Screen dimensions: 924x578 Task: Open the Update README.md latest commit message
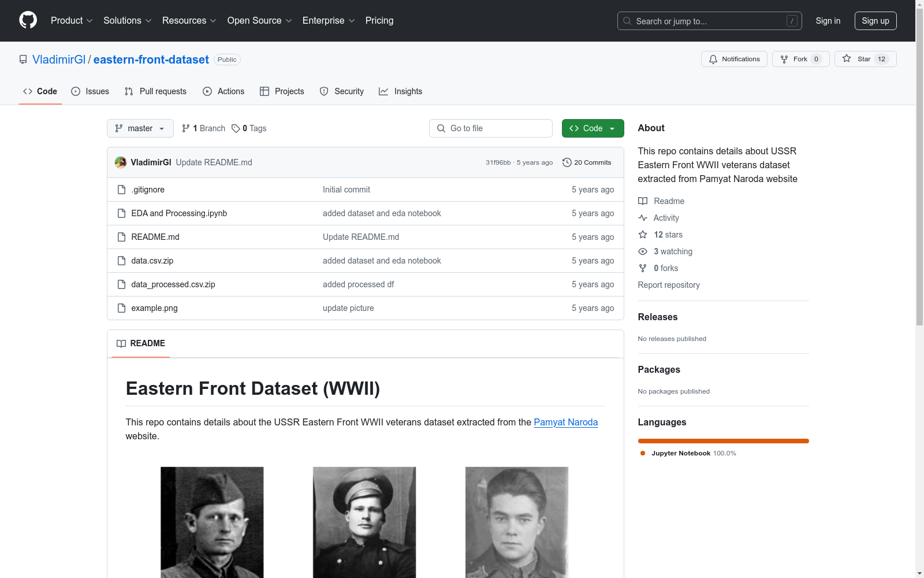214,162
